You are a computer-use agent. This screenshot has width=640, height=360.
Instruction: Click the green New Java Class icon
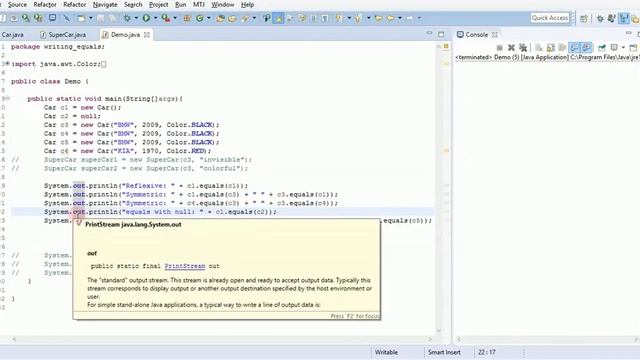(x=200, y=18)
